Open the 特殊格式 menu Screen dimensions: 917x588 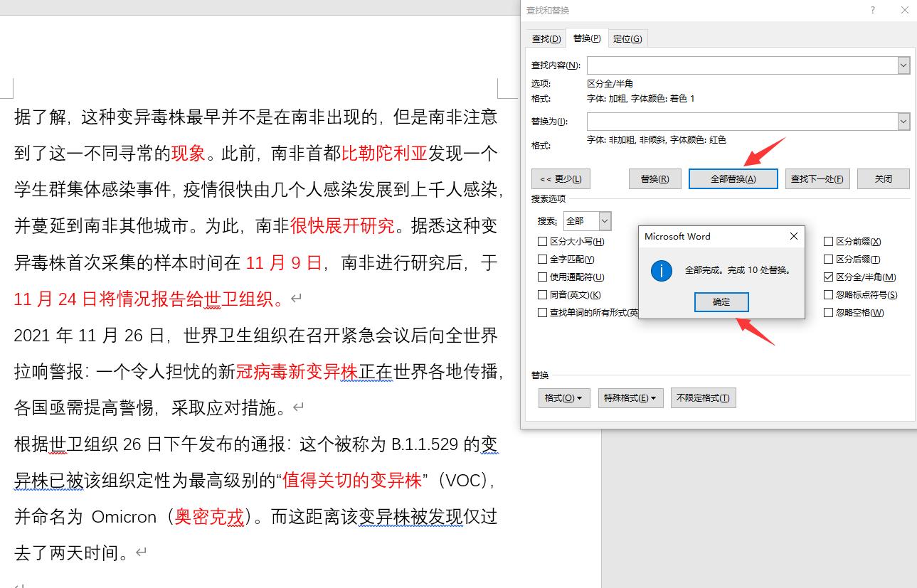pos(630,397)
